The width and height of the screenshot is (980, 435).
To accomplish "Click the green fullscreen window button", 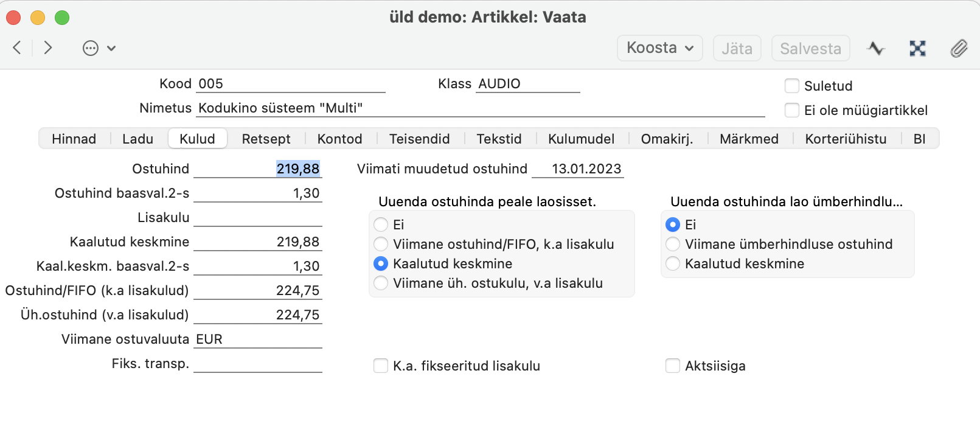I will point(62,18).
